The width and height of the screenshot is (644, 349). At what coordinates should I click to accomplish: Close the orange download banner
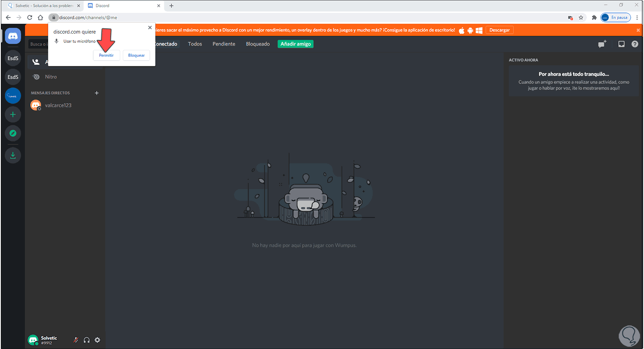click(638, 30)
